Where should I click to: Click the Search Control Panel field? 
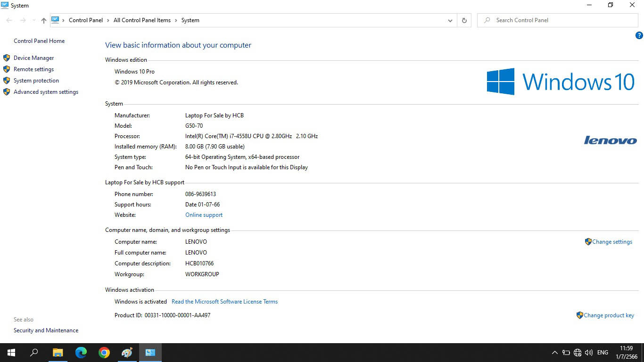click(x=558, y=20)
